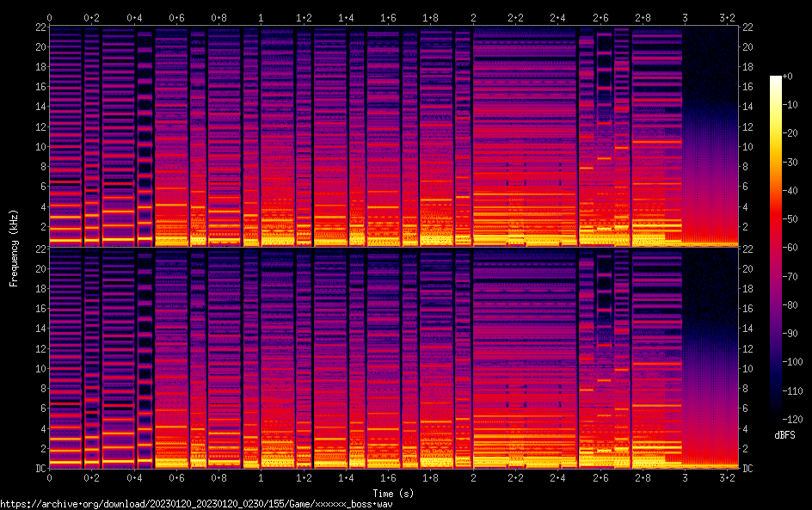
Task: Click the '0.6' tick on the top time axis
Action: coord(176,17)
